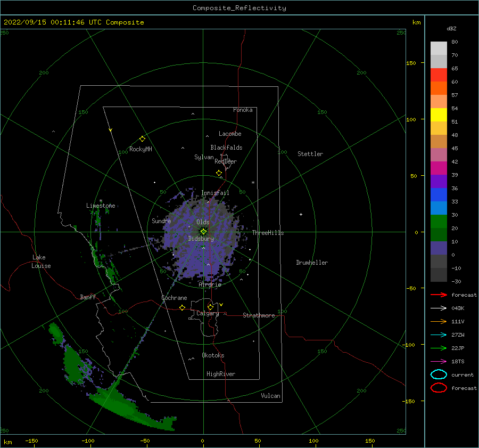The image size is (479, 448).
Task: Click the Olds label near radar center
Action: click(203, 222)
